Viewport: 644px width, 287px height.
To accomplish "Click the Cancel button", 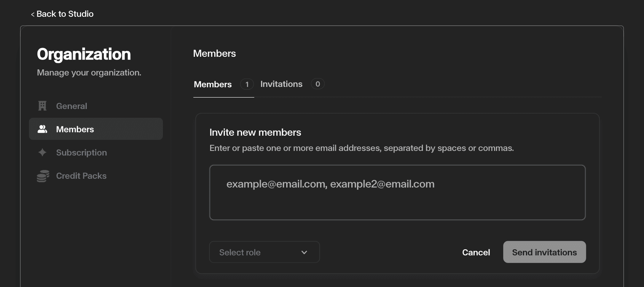I will pyautogui.click(x=476, y=252).
